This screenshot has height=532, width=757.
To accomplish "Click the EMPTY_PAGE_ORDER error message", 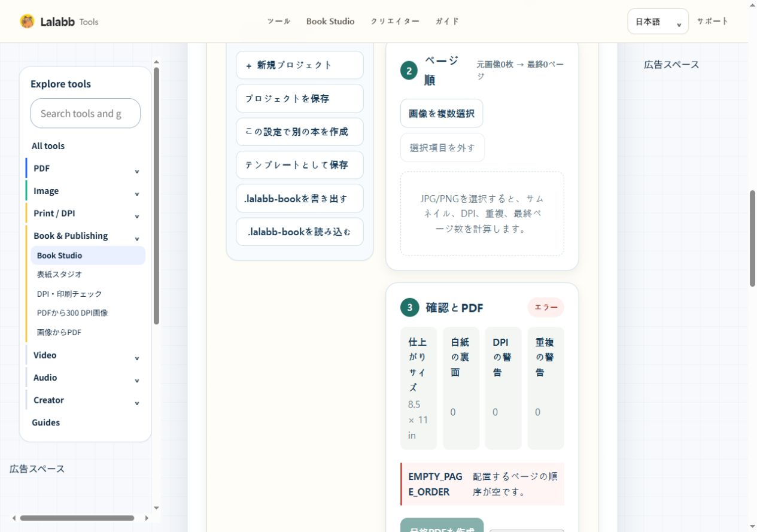I will tap(482, 484).
